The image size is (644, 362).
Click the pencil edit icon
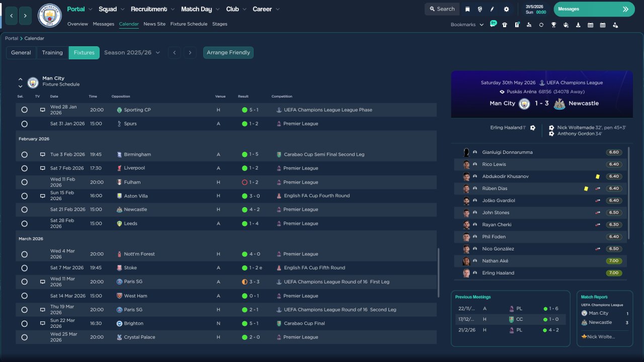(492, 9)
